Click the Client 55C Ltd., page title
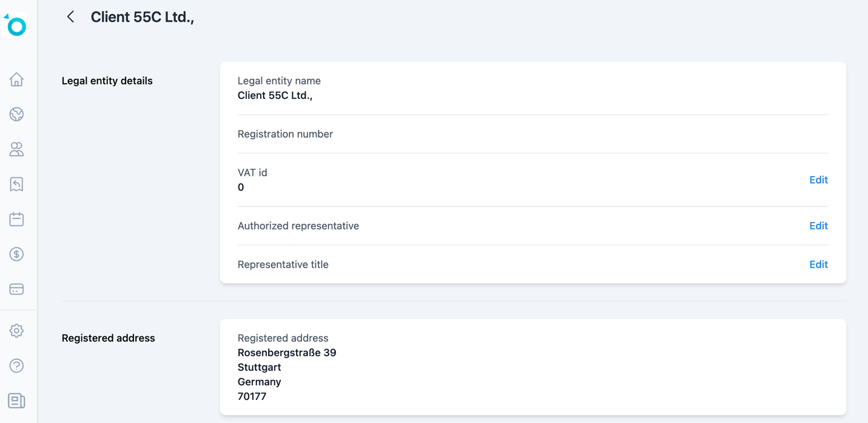The width and height of the screenshot is (868, 423). pyautogui.click(x=143, y=17)
